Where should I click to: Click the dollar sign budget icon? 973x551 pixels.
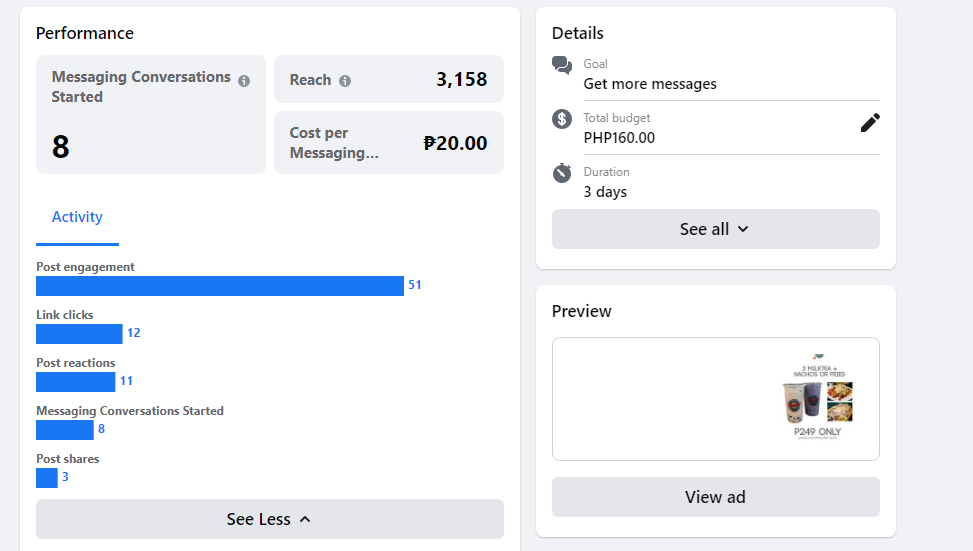[x=562, y=119]
